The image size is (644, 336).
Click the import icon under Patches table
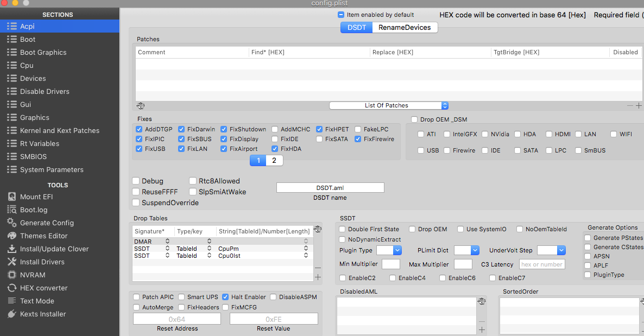(x=141, y=105)
